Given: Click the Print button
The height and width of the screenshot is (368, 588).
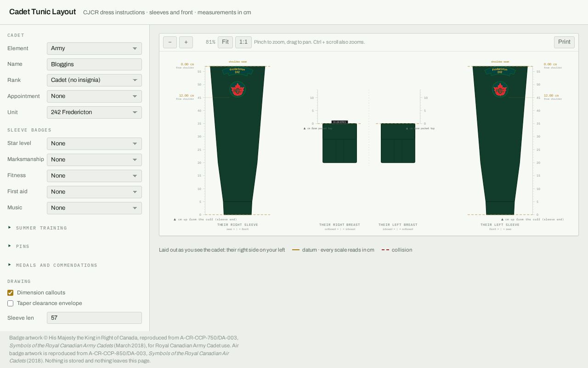Looking at the screenshot, I should click(x=564, y=42).
